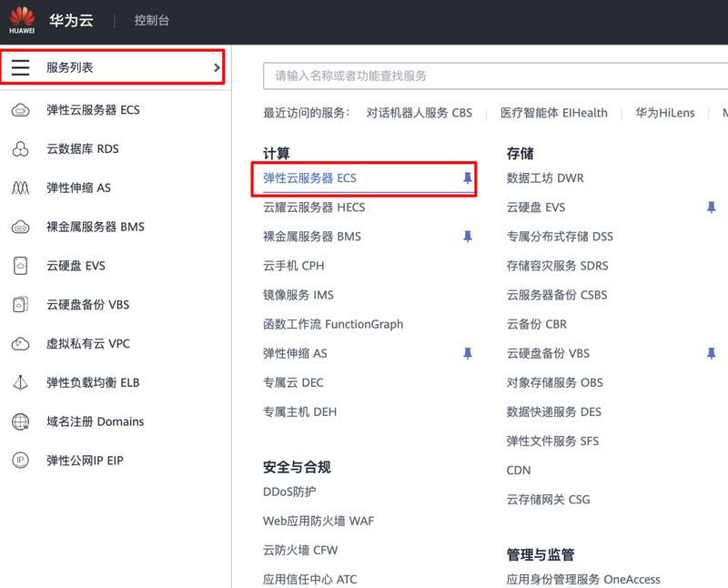Open the CDN link
728x588 pixels.
[x=519, y=471]
